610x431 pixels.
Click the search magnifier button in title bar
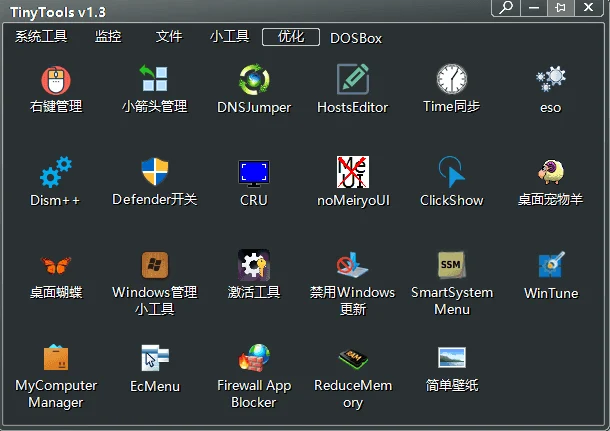click(506, 8)
